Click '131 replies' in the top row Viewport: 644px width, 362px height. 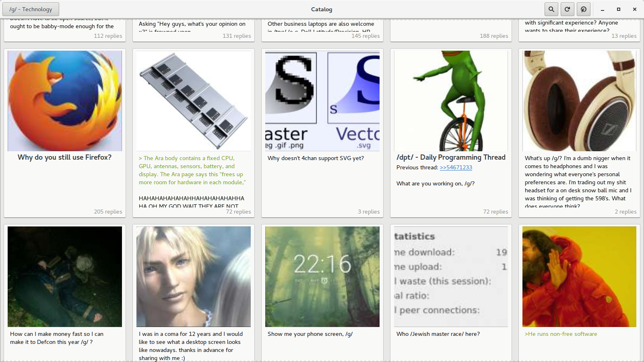(x=237, y=36)
